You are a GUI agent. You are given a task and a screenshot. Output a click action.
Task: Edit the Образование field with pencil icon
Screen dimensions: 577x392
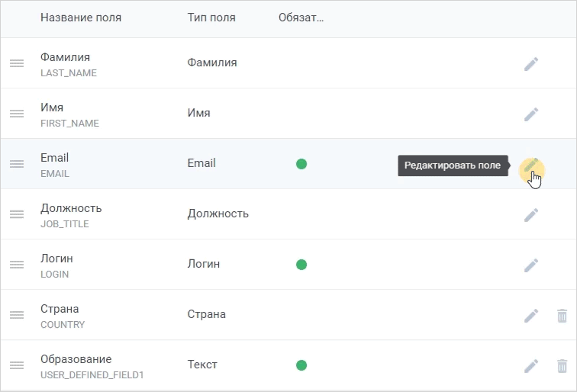(x=531, y=366)
